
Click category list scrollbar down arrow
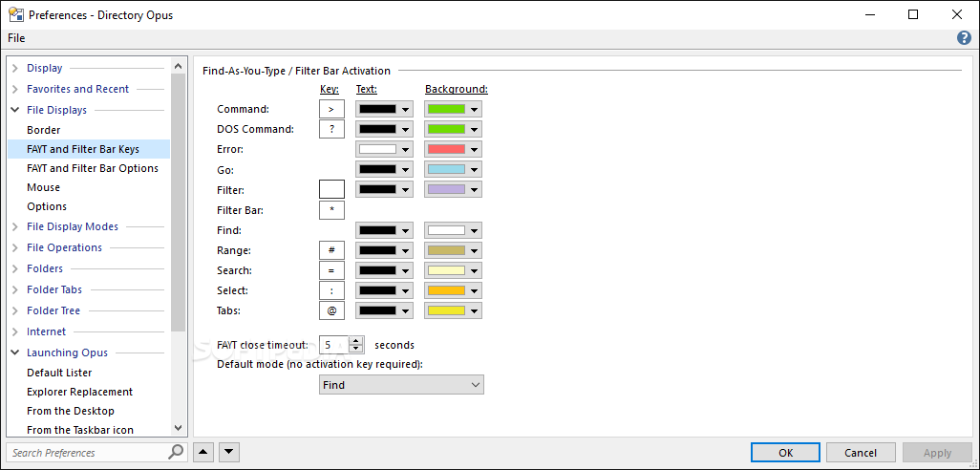pos(178,428)
